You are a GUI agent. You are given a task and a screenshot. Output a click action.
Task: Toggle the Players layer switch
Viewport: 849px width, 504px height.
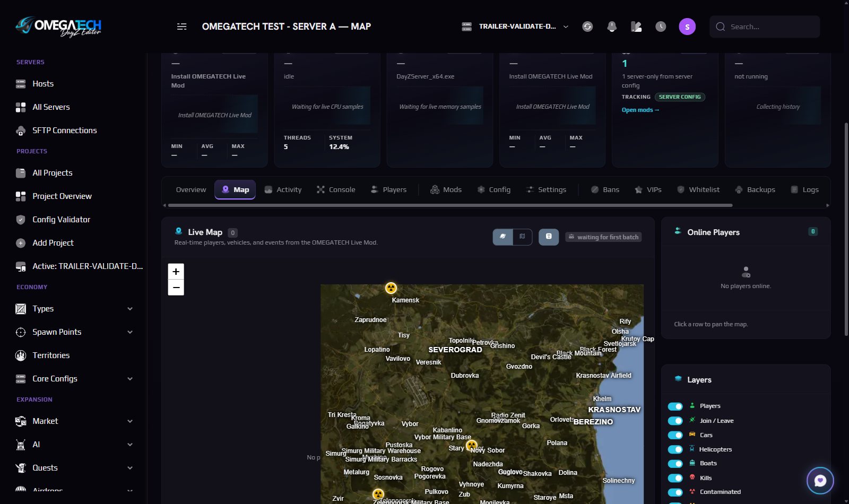click(x=675, y=406)
